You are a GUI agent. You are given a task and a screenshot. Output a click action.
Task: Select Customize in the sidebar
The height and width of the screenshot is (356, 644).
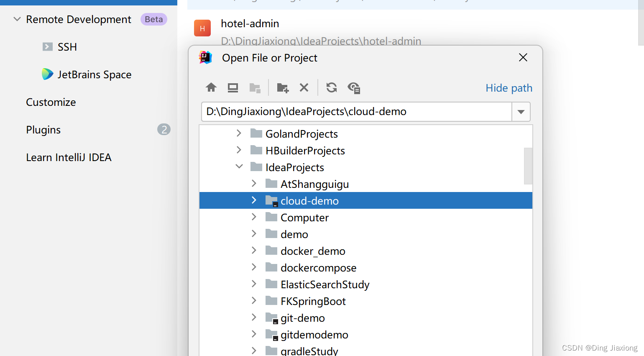tap(51, 102)
